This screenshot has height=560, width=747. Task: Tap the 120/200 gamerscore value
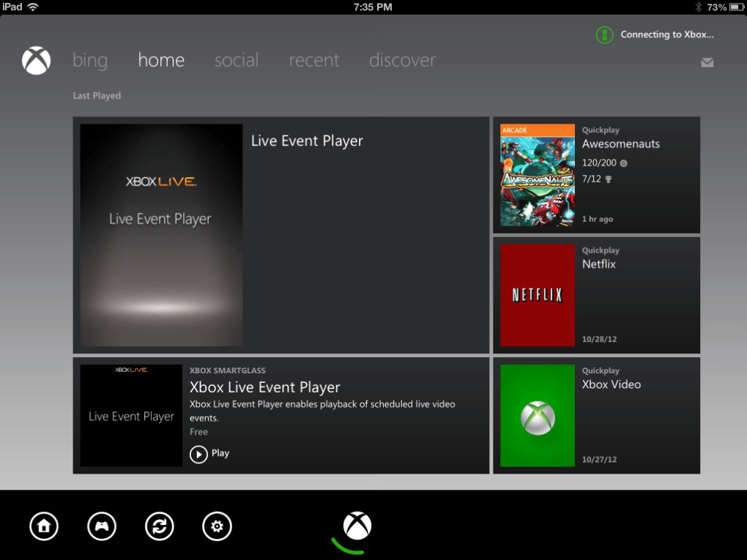[599, 163]
